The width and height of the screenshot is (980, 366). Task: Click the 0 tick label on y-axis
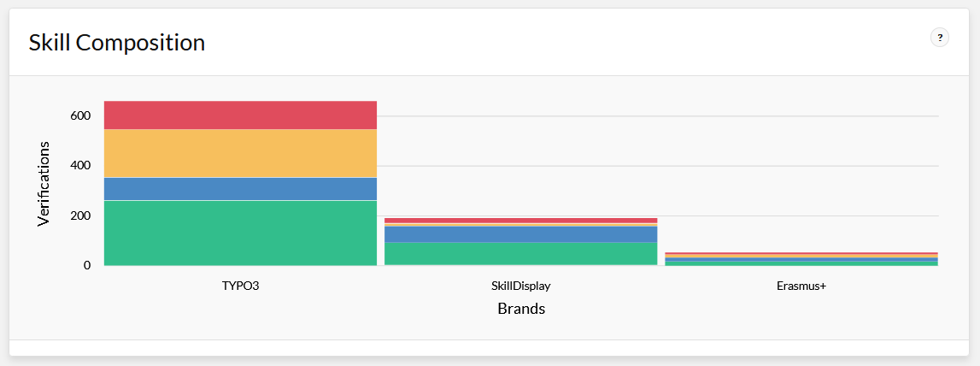[x=87, y=265]
